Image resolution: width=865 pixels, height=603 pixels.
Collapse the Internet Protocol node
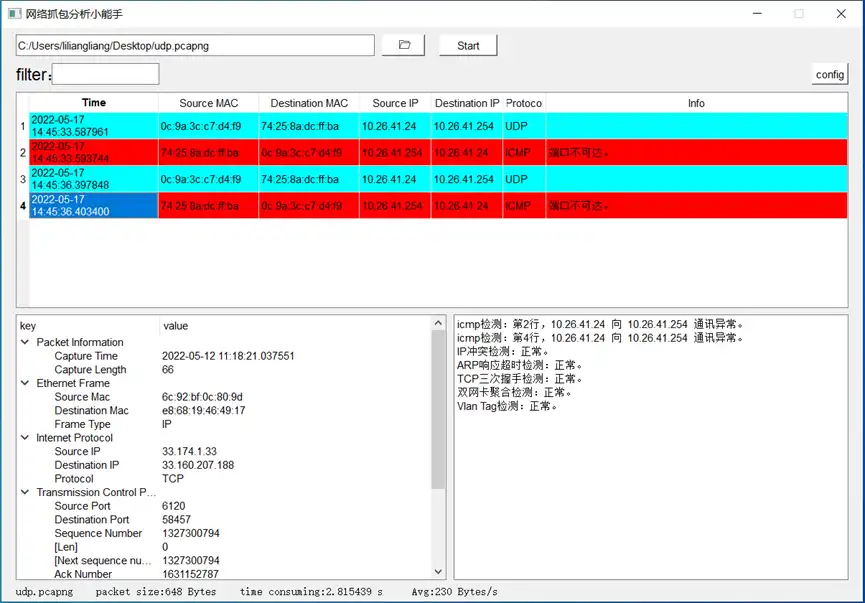[x=25, y=438]
